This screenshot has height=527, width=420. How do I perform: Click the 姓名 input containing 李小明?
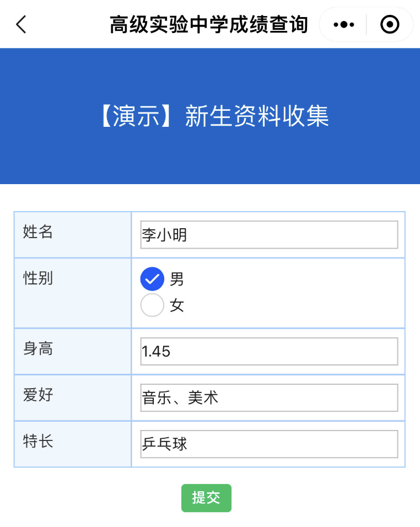(269, 235)
